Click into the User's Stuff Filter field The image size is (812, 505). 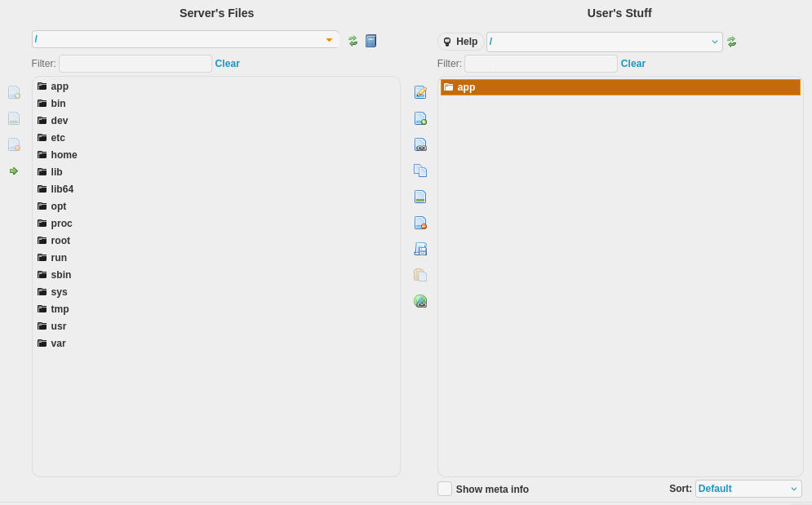coord(540,64)
